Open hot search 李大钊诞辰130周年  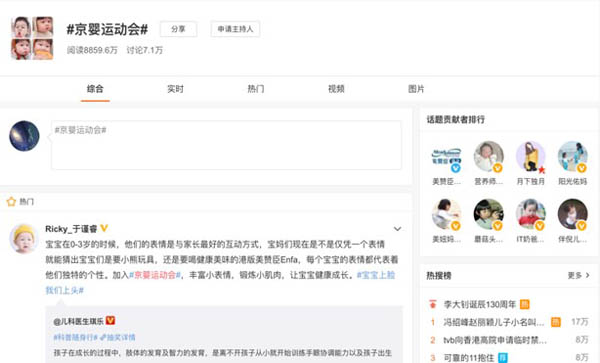(480, 304)
